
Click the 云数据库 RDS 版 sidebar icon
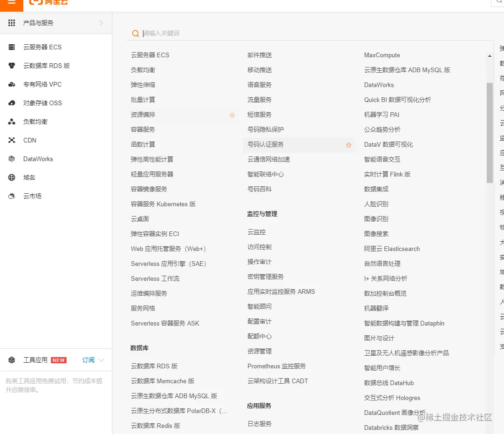tap(12, 66)
